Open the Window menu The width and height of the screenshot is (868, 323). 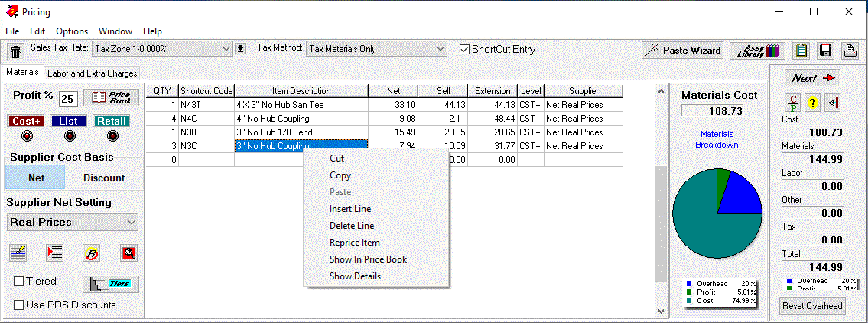[115, 31]
